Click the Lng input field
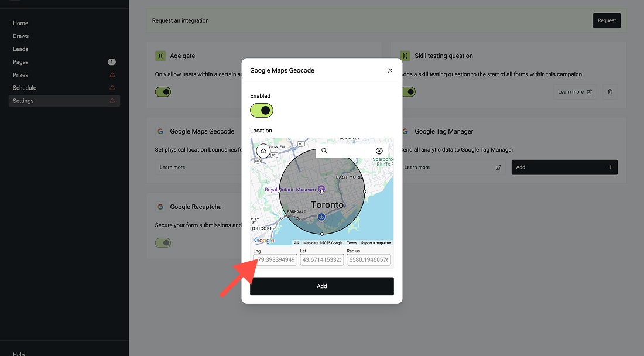The image size is (644, 356). click(x=275, y=259)
